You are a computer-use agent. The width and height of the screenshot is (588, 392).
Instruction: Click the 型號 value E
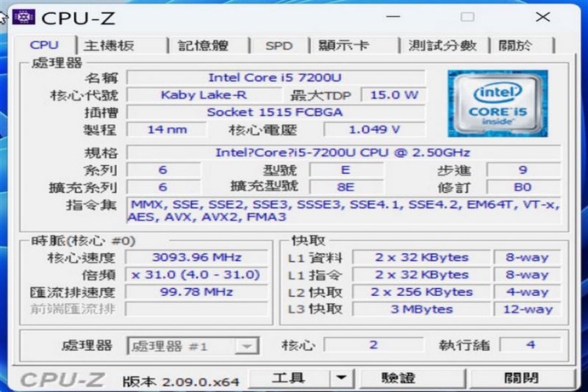tap(346, 170)
